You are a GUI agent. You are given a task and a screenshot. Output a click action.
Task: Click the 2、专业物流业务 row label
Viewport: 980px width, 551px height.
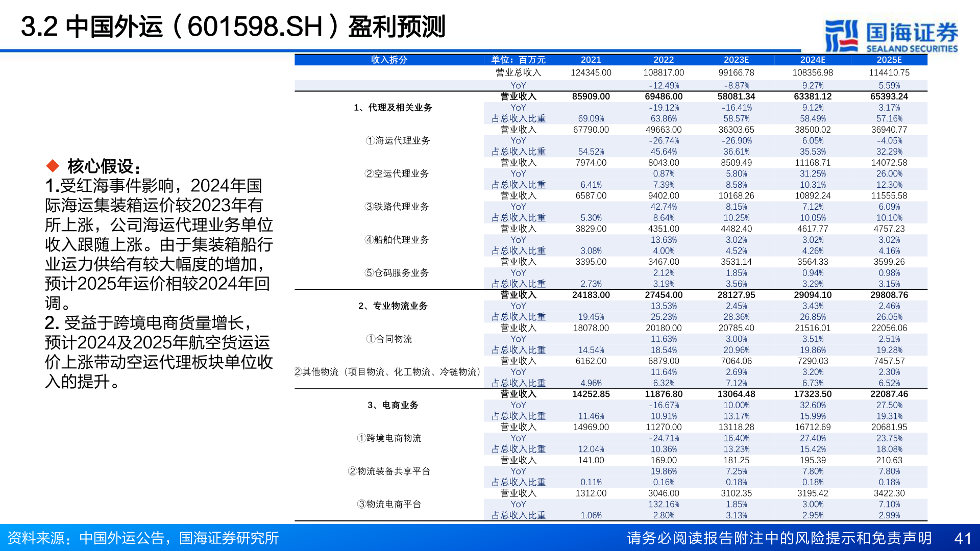click(393, 306)
